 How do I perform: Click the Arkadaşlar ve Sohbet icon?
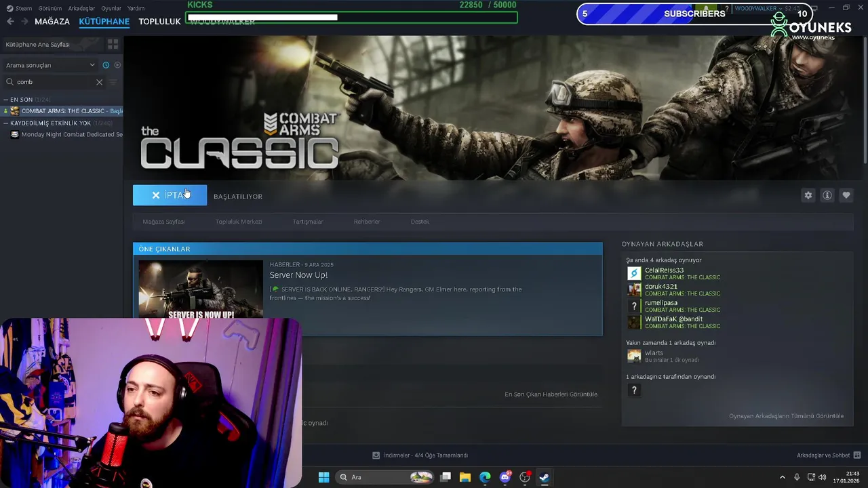click(x=857, y=455)
